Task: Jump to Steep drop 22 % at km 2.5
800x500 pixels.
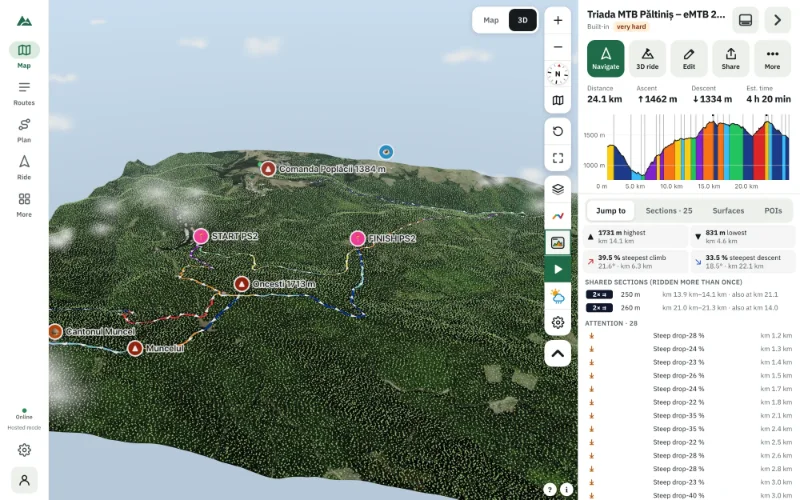Action: 689,442
